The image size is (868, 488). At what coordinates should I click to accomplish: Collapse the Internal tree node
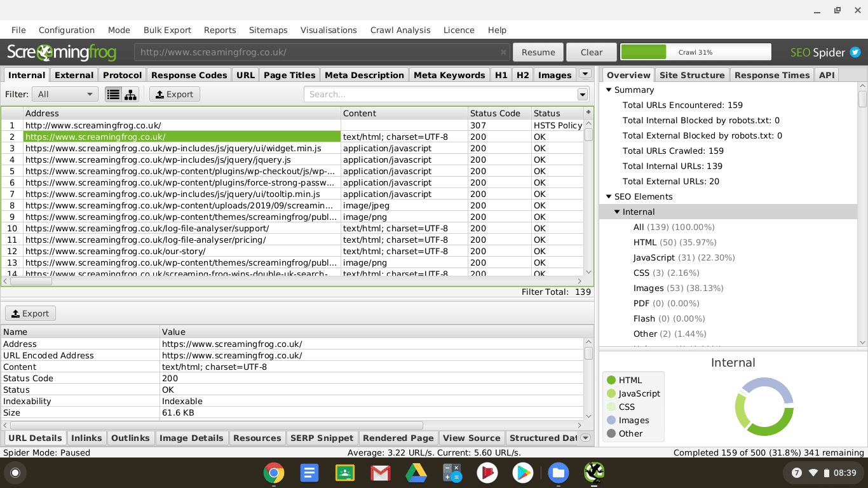pyautogui.click(x=617, y=212)
